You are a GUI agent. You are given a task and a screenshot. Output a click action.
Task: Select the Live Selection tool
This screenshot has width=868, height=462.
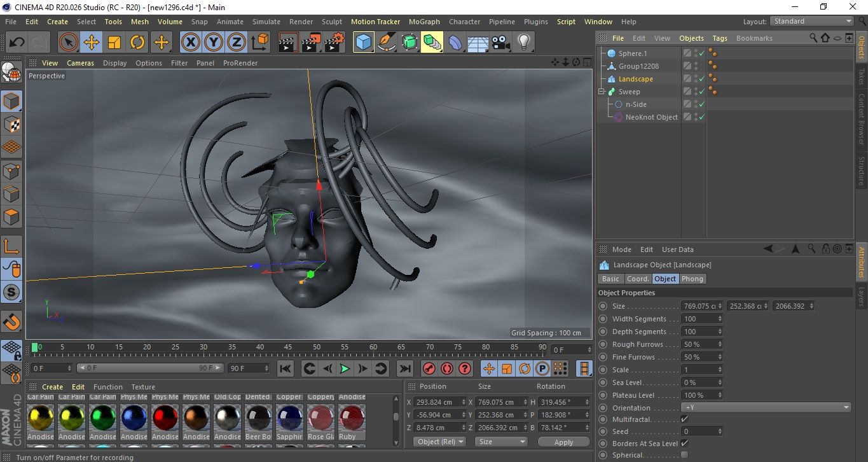(69, 43)
